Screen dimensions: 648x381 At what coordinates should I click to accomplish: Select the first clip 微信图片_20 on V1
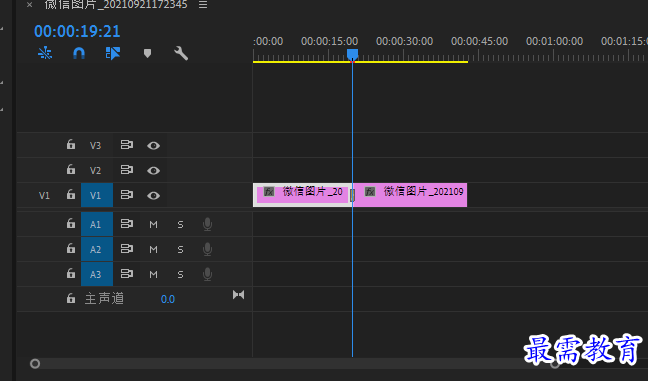(x=302, y=195)
